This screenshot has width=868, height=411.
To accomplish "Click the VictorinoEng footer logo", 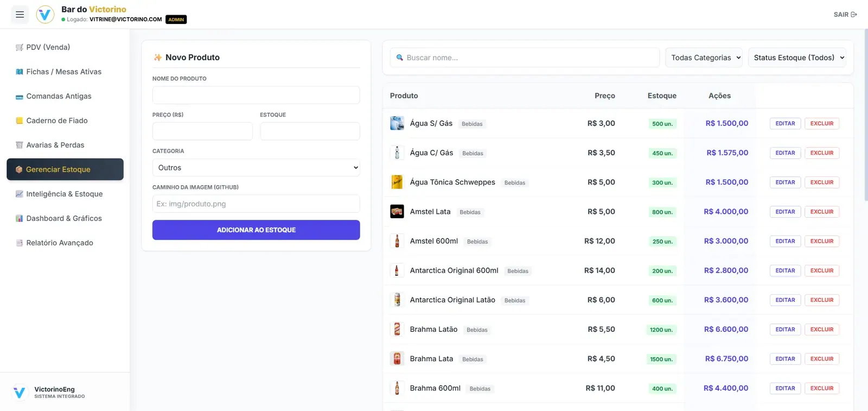I will (20, 392).
